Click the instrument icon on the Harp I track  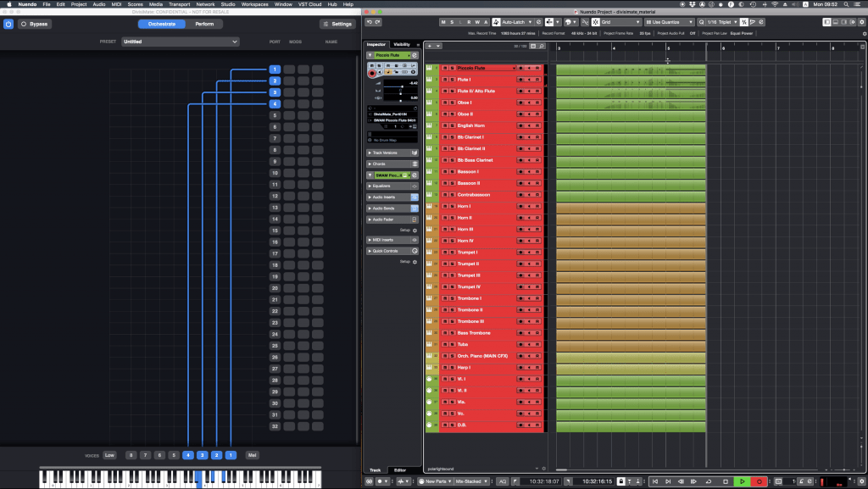429,367
